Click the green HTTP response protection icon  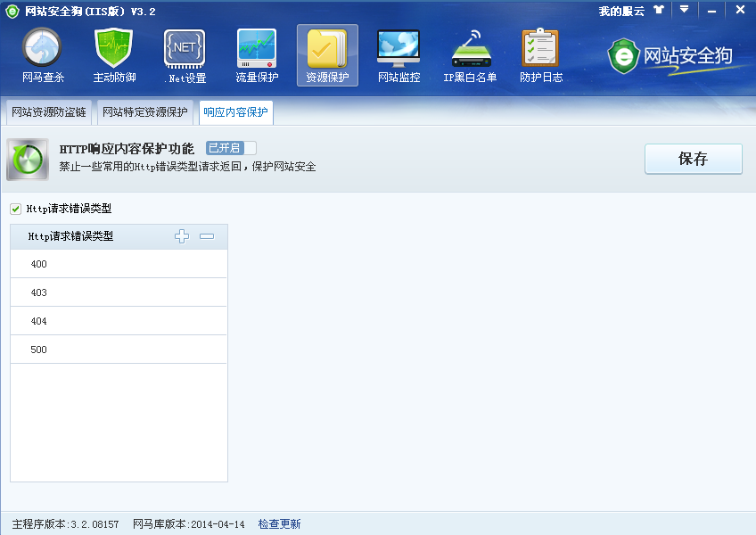[x=28, y=160]
